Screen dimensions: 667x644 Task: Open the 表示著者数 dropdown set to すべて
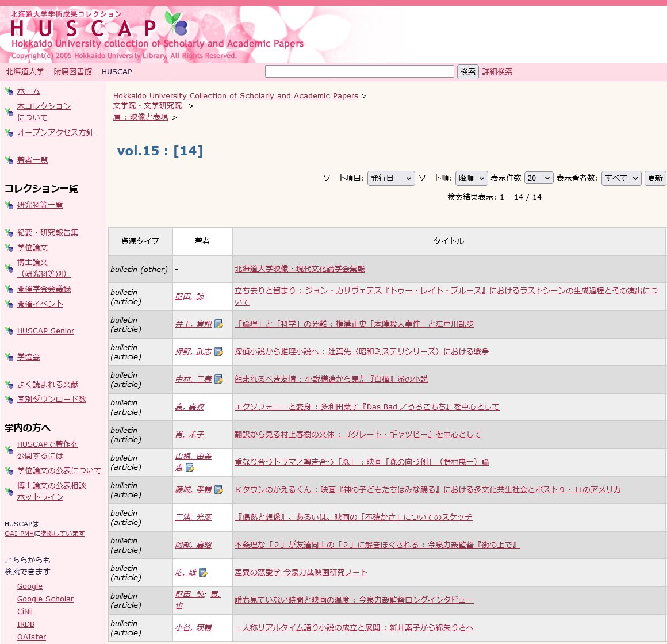coord(622,178)
